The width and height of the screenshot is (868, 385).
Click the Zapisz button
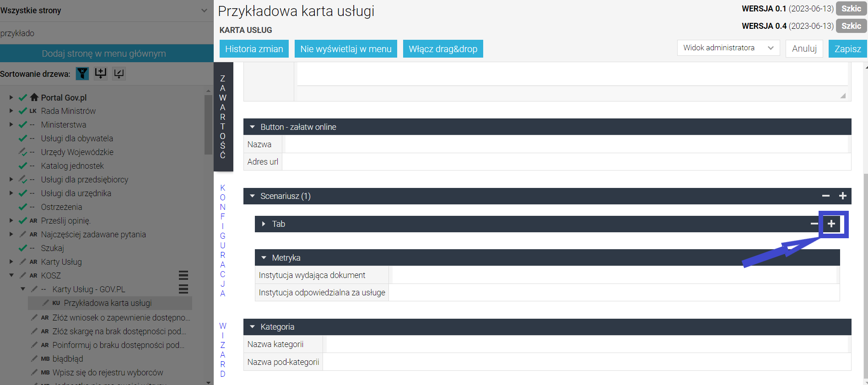[x=848, y=49]
